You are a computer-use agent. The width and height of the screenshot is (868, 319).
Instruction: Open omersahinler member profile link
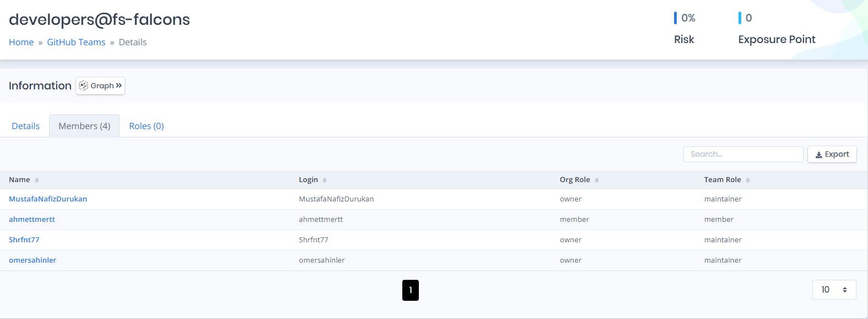[x=33, y=260]
